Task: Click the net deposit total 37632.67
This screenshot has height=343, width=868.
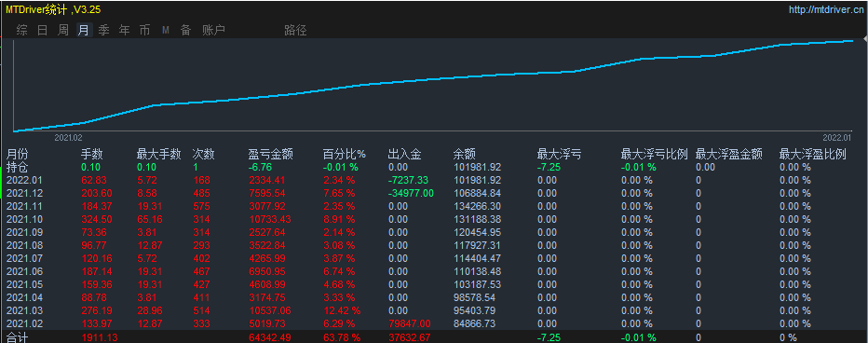Action: point(410,337)
